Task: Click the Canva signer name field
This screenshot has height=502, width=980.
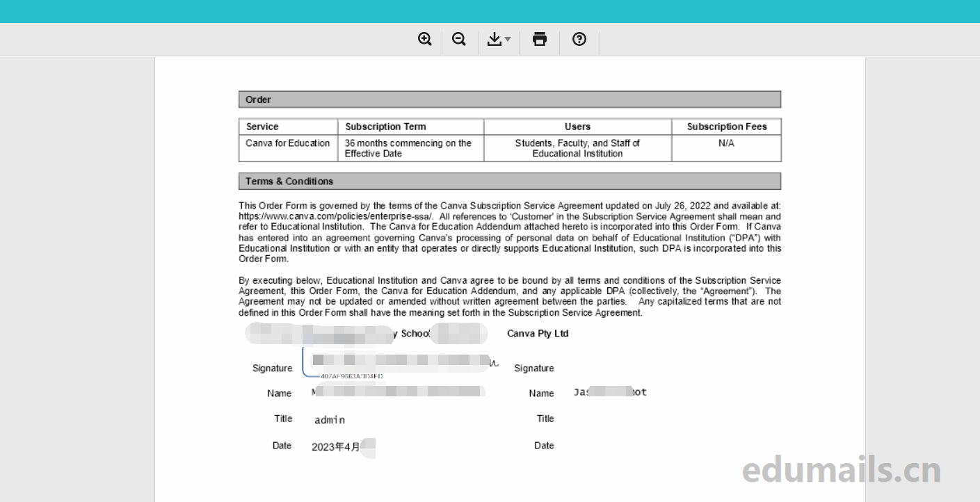Action: [610, 392]
